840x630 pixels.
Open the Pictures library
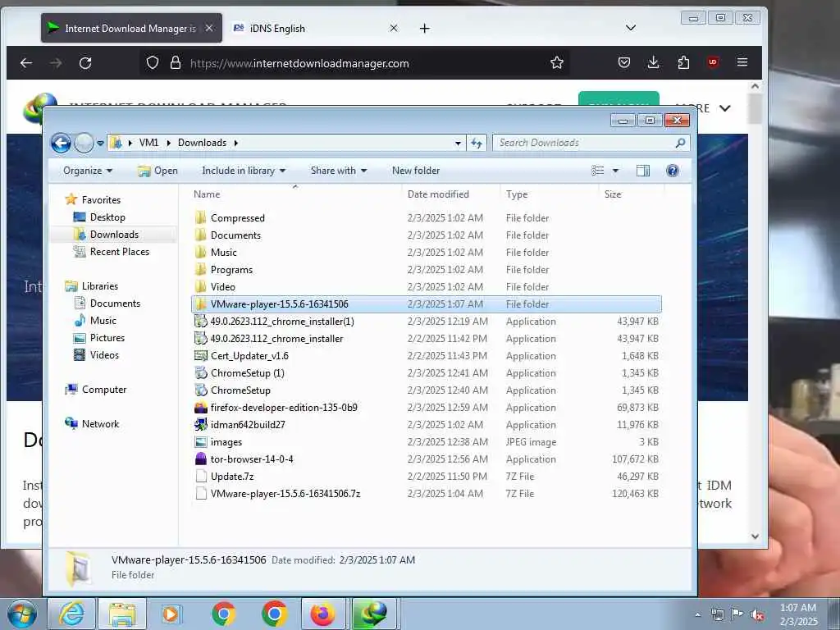point(107,337)
